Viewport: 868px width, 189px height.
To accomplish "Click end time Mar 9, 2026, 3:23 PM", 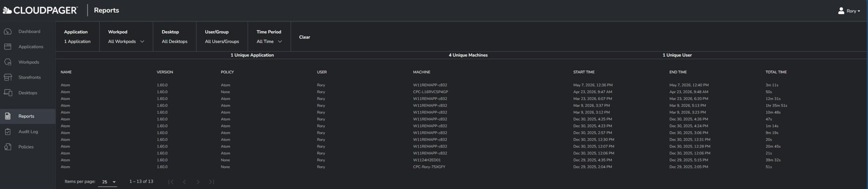I will click(688, 112).
